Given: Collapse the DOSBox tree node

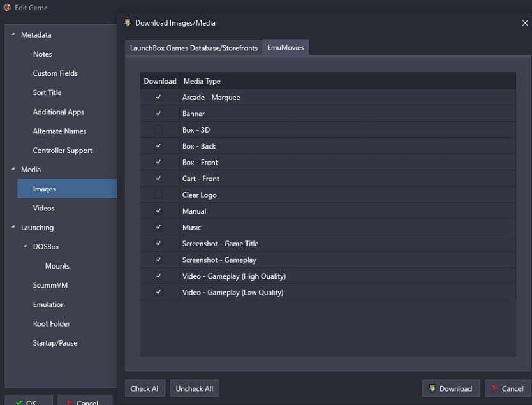Looking at the screenshot, I should pyautogui.click(x=25, y=246).
